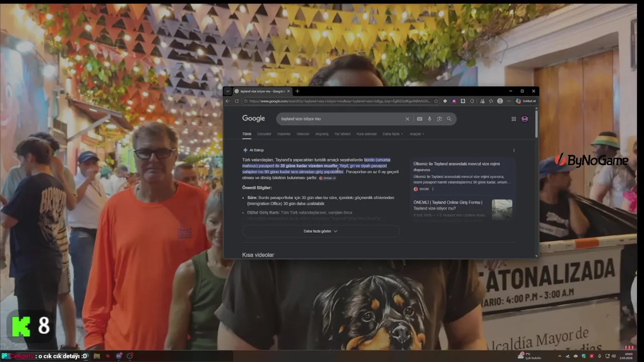Viewport: 644px width, 362px height.
Task: Clear the search query with X
Action: tap(408, 119)
